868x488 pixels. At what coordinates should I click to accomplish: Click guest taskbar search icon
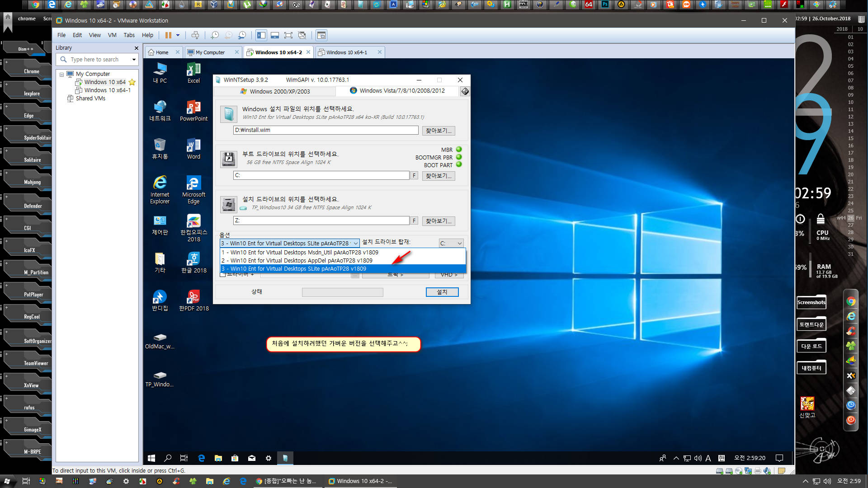(168, 458)
